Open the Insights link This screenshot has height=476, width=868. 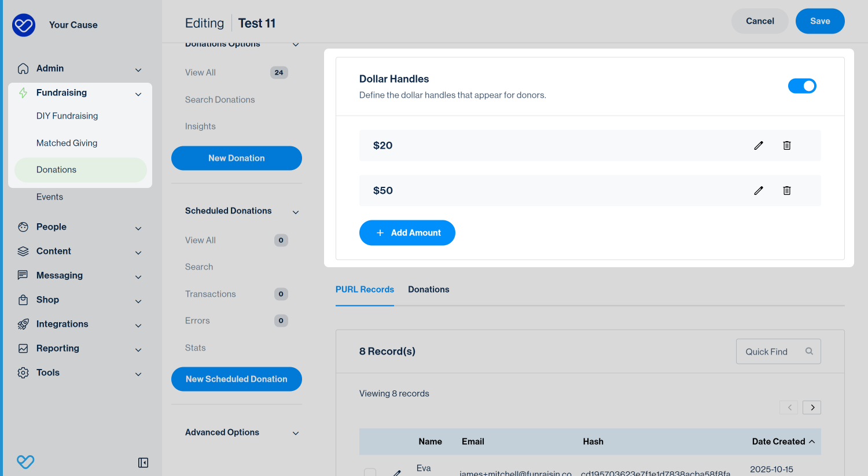click(200, 126)
